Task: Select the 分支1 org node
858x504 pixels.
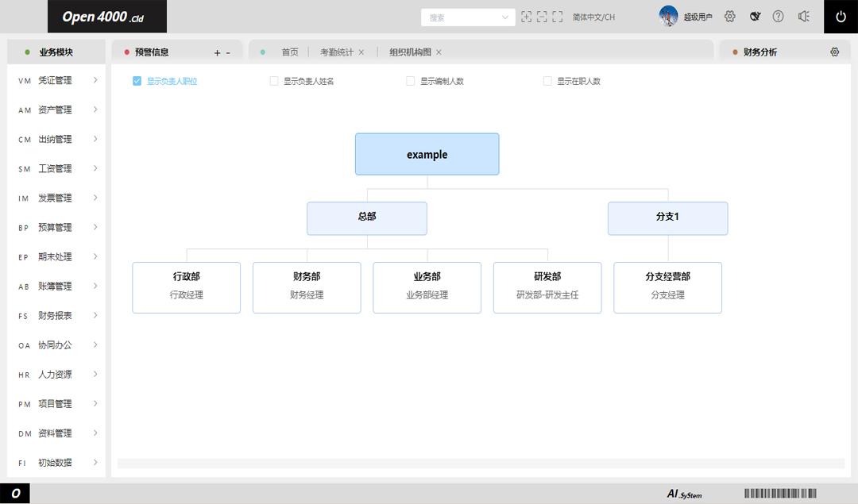Action: pos(667,218)
